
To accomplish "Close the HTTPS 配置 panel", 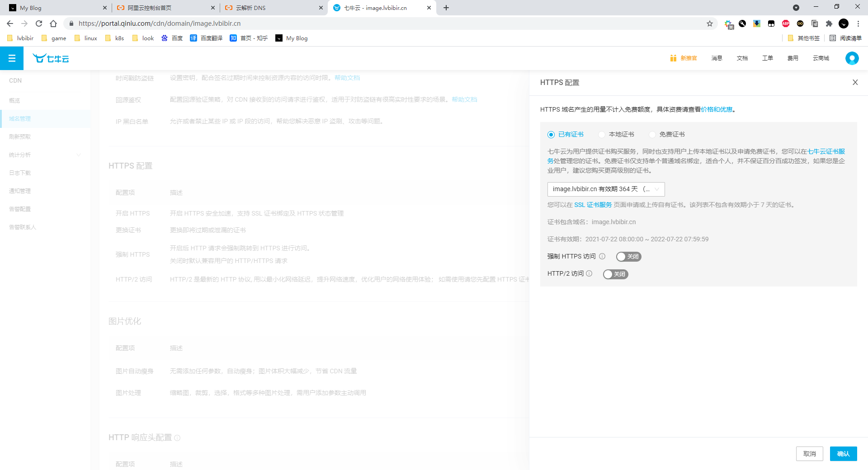I will 855,82.
